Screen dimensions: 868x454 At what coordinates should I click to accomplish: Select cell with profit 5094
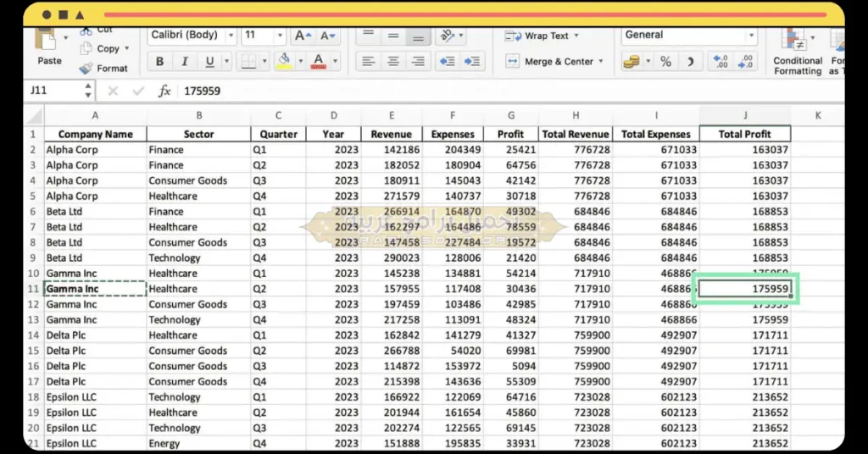tap(511, 366)
